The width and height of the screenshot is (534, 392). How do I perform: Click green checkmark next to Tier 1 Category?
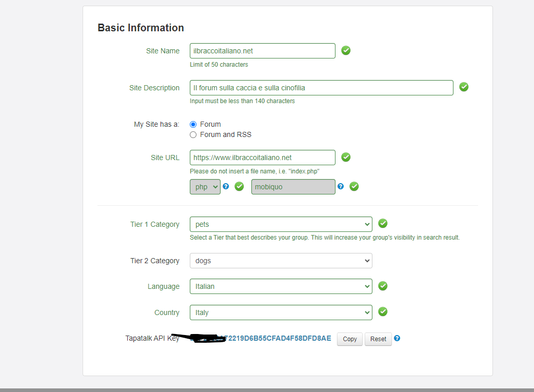click(x=383, y=224)
